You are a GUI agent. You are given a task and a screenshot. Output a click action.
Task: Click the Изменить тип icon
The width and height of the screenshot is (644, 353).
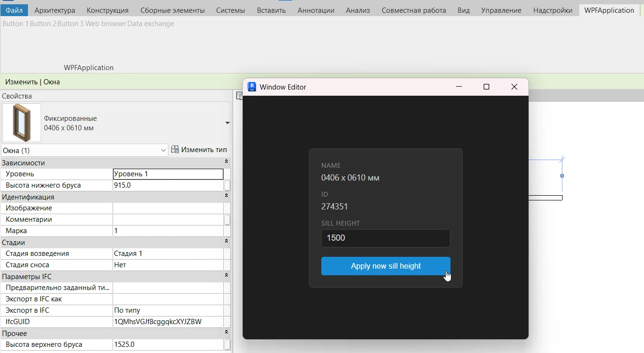click(x=175, y=150)
